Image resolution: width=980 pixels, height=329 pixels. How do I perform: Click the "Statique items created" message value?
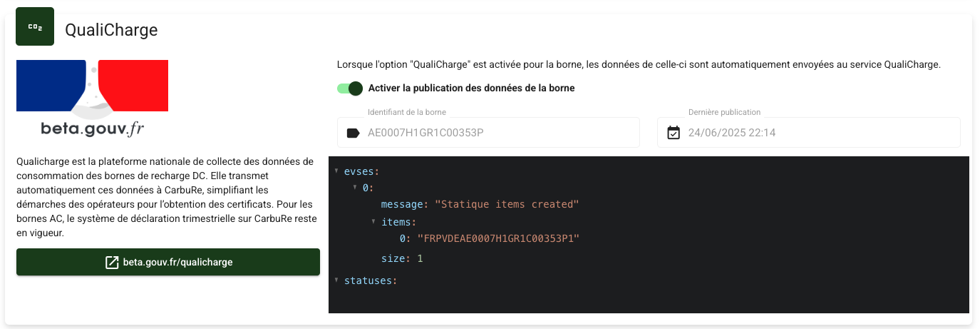pos(507,204)
